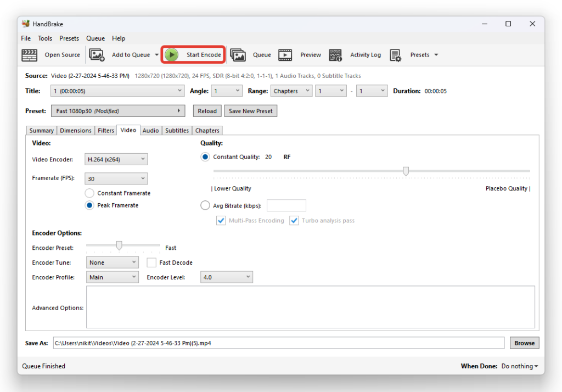
Task: Switch to the Filters tab
Action: (106, 131)
